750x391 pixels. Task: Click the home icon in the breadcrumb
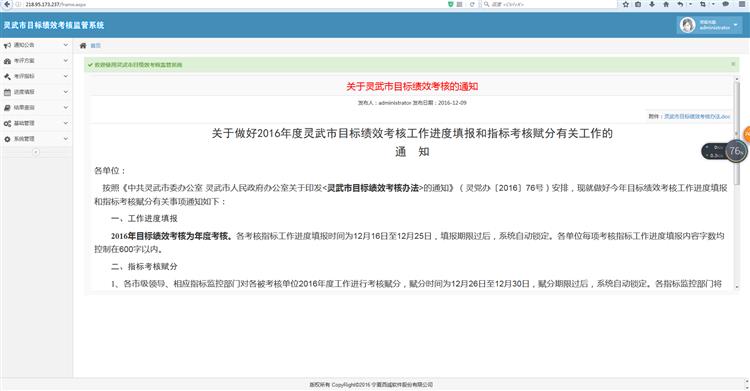(x=83, y=45)
